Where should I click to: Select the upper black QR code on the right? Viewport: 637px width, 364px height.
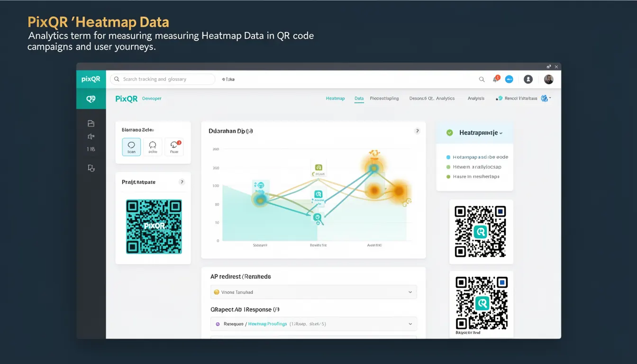click(x=481, y=231)
